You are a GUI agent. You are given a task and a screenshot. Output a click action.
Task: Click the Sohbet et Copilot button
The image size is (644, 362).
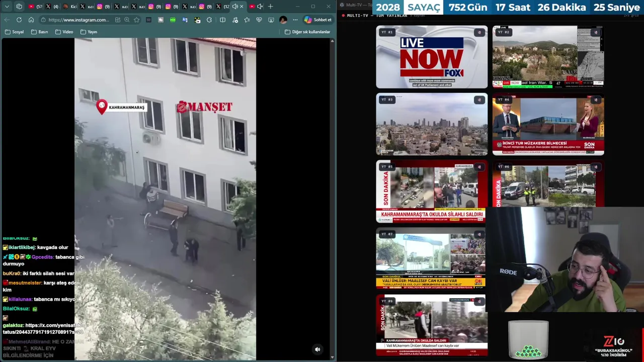click(x=318, y=20)
